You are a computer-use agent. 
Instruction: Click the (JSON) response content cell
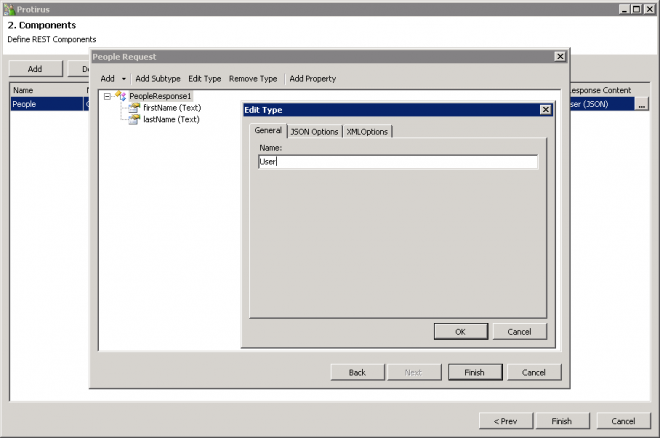(602, 104)
